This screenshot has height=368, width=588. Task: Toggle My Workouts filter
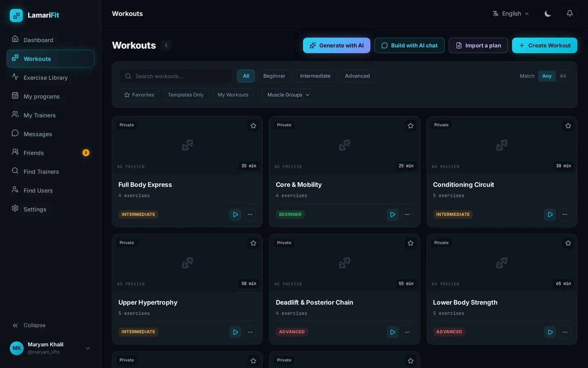(233, 95)
